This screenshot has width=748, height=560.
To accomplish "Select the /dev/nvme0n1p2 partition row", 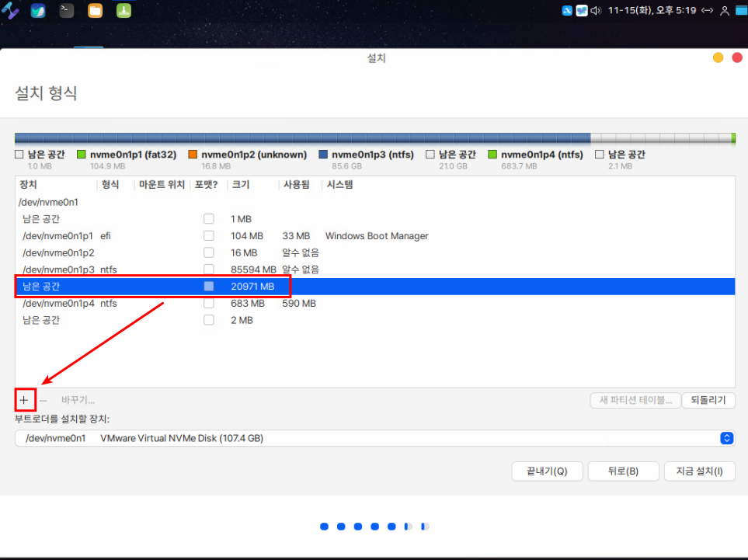I will pyautogui.click(x=58, y=253).
